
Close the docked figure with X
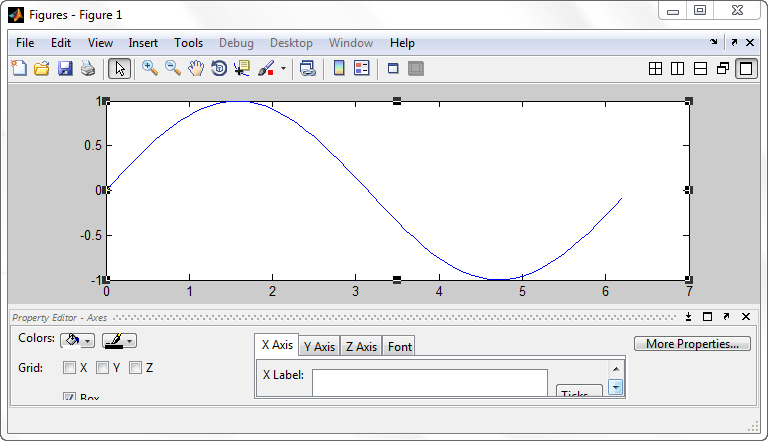[x=750, y=43]
